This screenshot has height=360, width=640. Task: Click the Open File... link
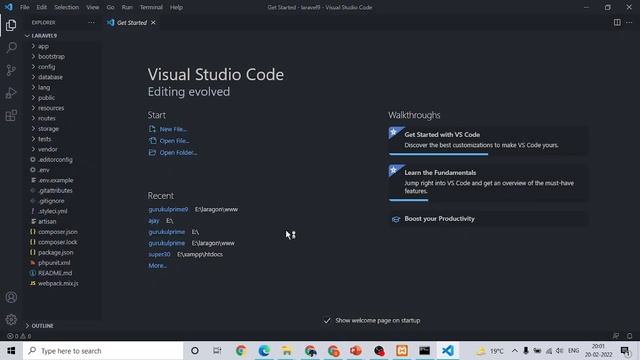click(174, 141)
